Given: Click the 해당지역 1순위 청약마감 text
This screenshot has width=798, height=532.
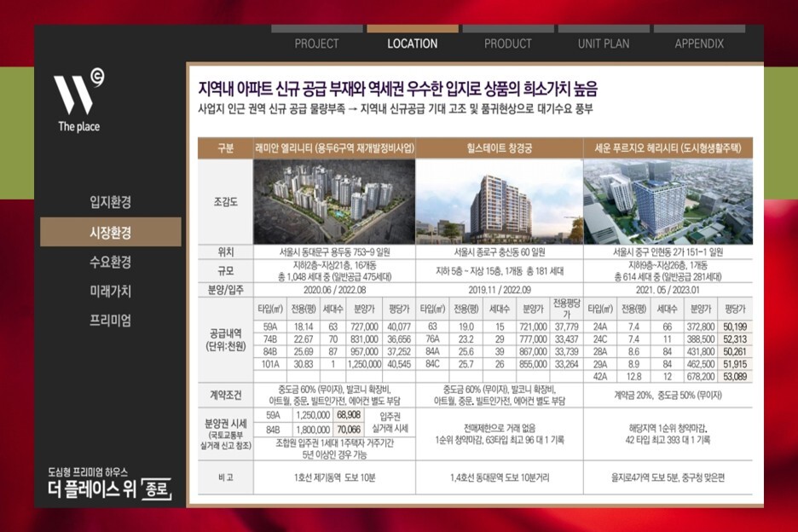Looking at the screenshot, I should click(x=668, y=428).
